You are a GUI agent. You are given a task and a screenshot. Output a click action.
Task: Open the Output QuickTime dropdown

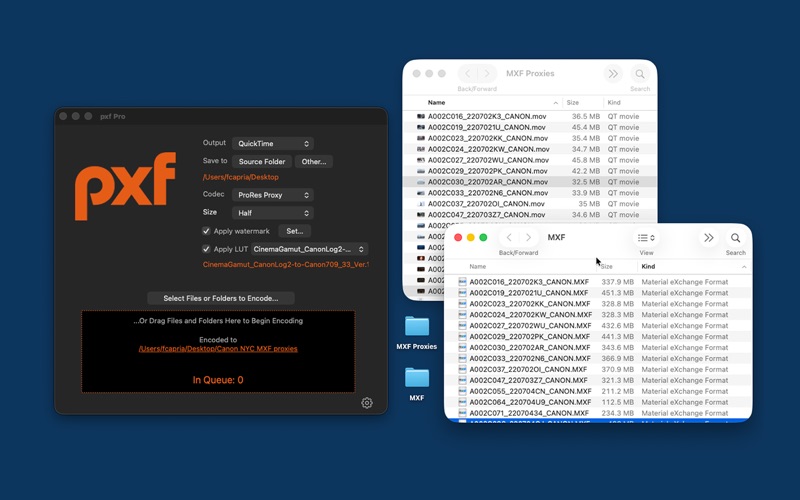[x=273, y=144]
